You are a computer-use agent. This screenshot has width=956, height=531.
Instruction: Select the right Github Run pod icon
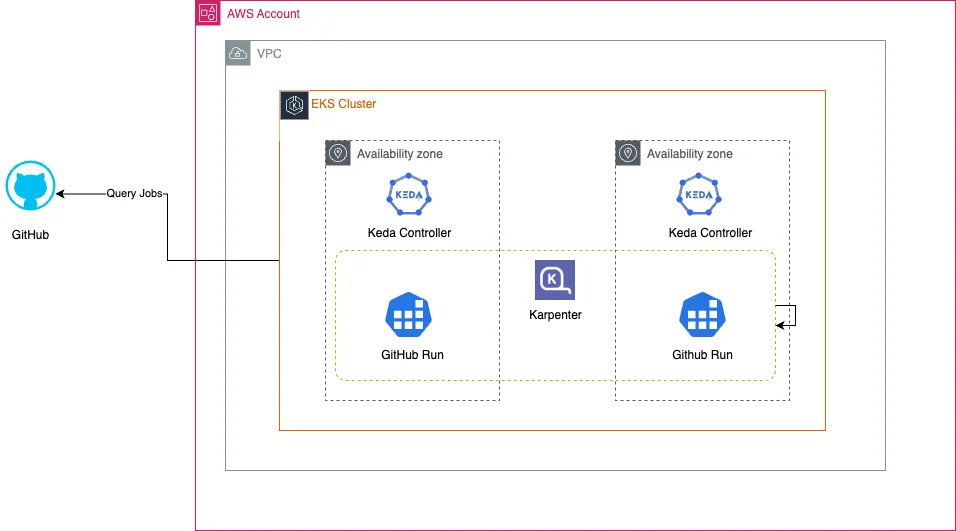click(702, 315)
